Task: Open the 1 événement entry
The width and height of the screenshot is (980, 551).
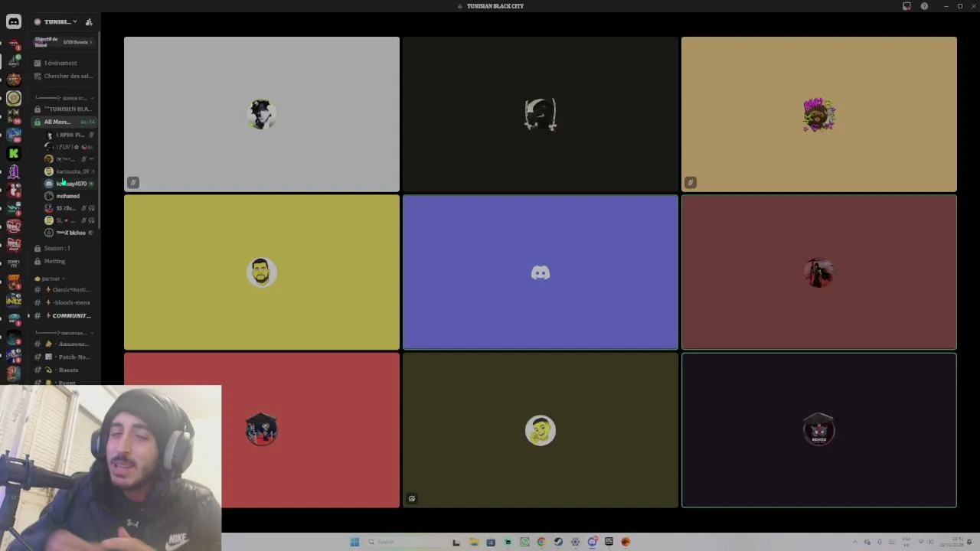Action: 64,63
